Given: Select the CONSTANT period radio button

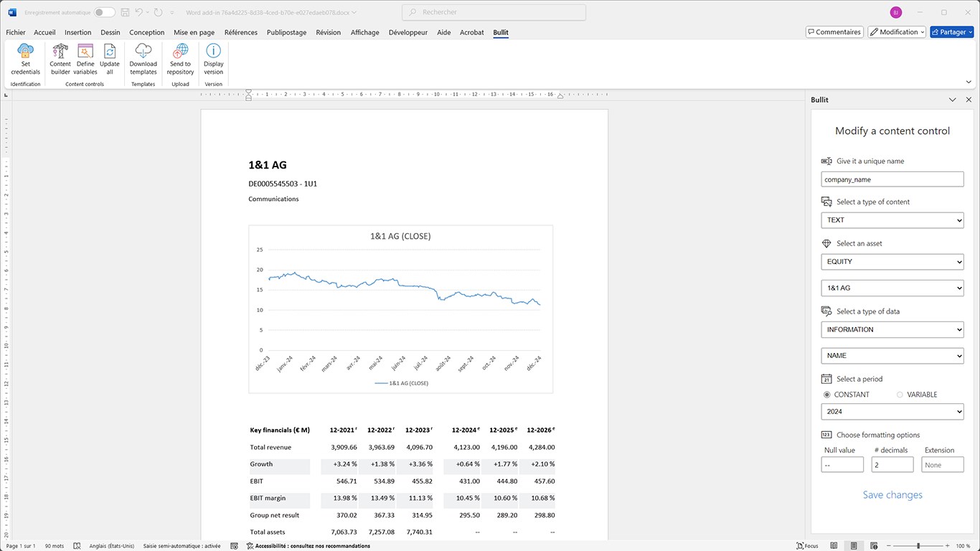Looking at the screenshot, I should click(x=827, y=395).
